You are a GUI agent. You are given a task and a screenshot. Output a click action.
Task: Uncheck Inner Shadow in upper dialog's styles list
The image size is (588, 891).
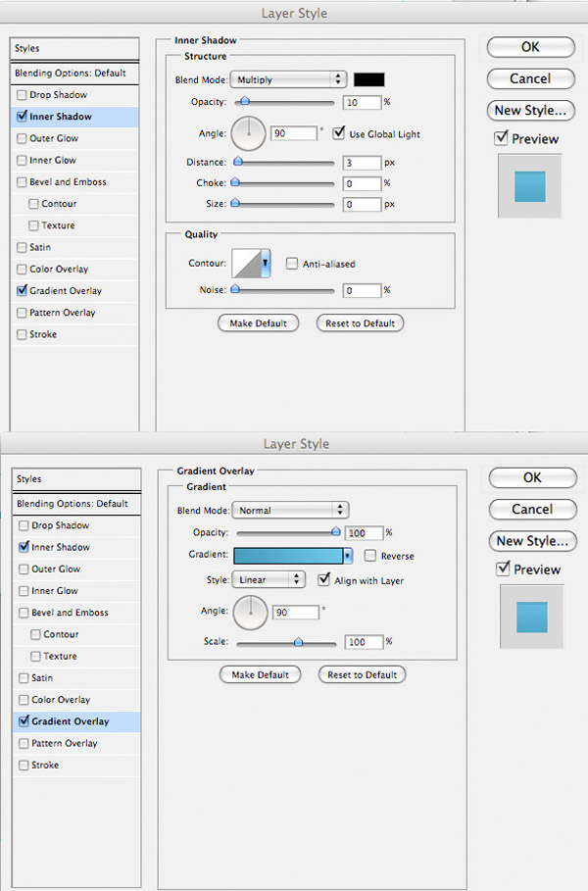tap(22, 117)
